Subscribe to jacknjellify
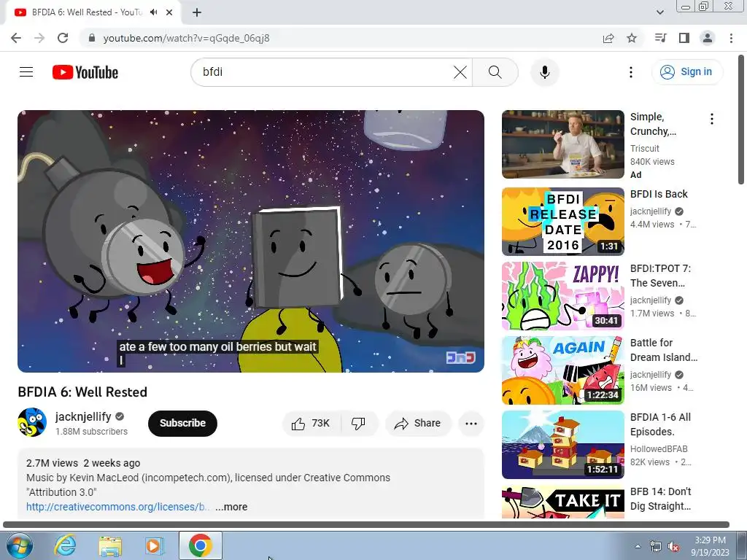The width and height of the screenshot is (747, 560). pos(182,424)
